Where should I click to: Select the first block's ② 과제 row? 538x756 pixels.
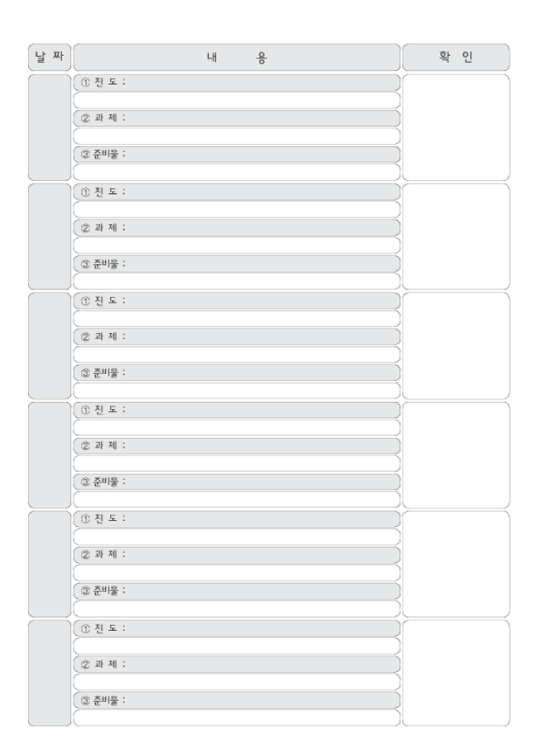237,118
